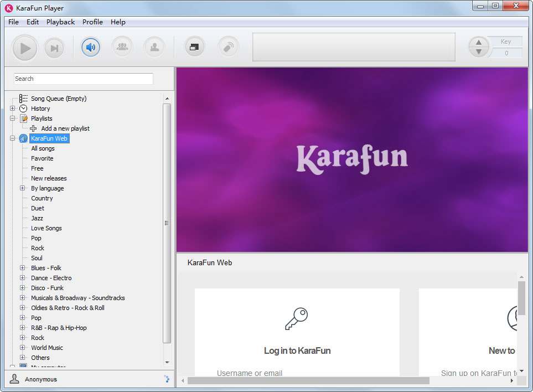Click the sync status icon in sidebar footer
Viewport: 533px width, 392px height.
167,379
